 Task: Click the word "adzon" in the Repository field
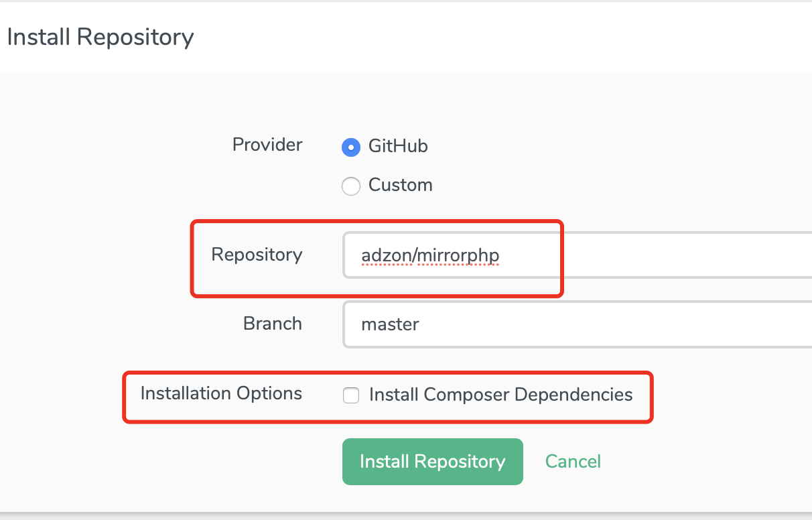pyautogui.click(x=385, y=255)
